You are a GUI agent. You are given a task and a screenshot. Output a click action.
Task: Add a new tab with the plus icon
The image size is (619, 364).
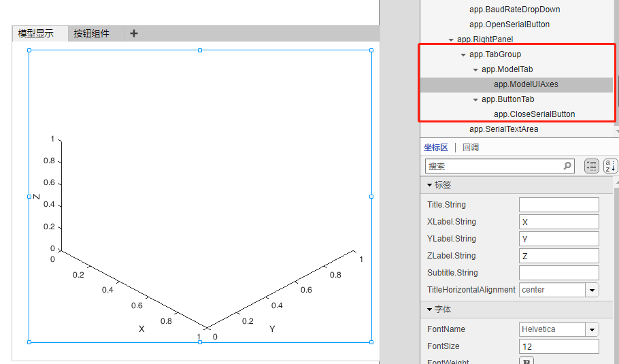134,33
